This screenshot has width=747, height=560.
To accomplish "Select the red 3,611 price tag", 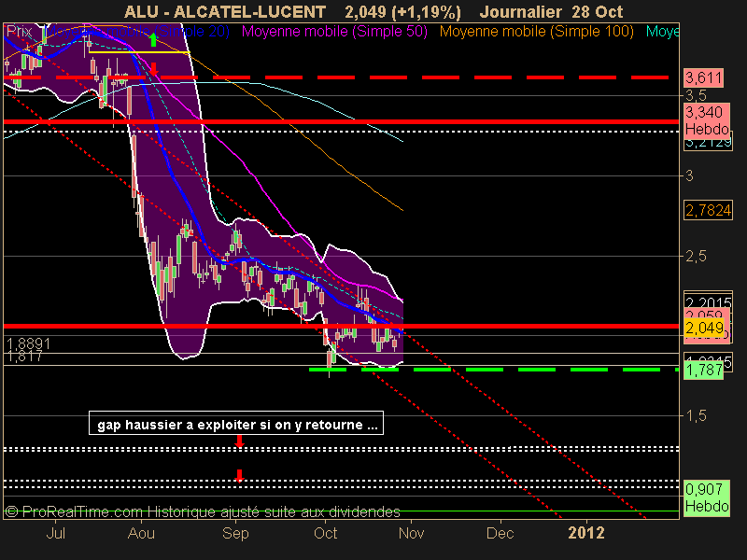I will (x=704, y=77).
